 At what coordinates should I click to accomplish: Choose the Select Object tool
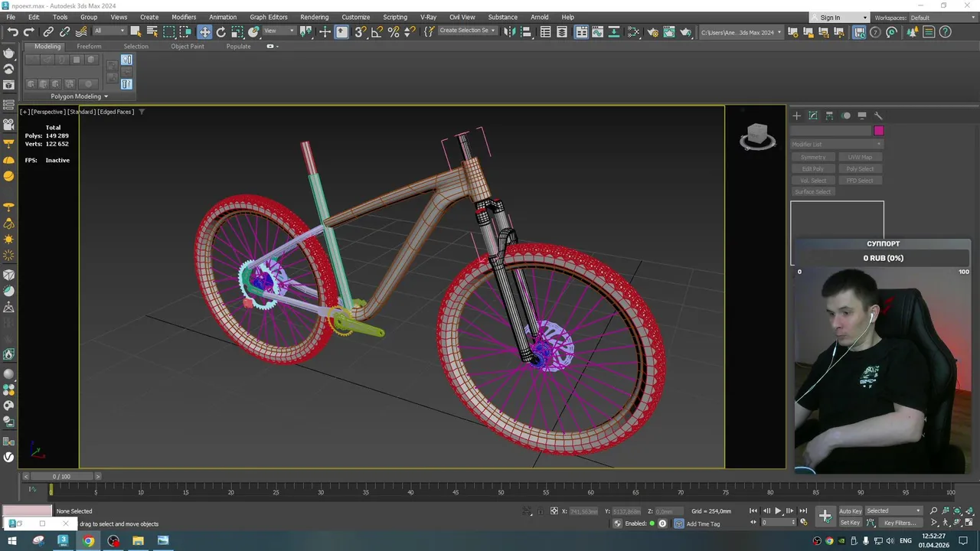(136, 32)
